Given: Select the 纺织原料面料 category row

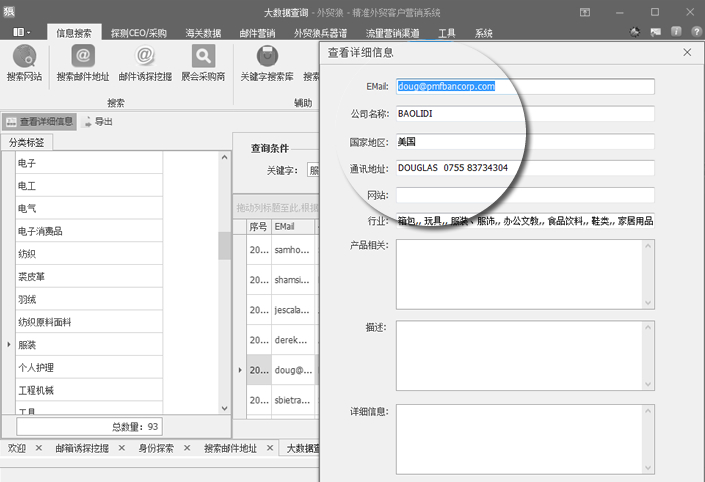Looking at the screenshot, I should click(x=45, y=322).
